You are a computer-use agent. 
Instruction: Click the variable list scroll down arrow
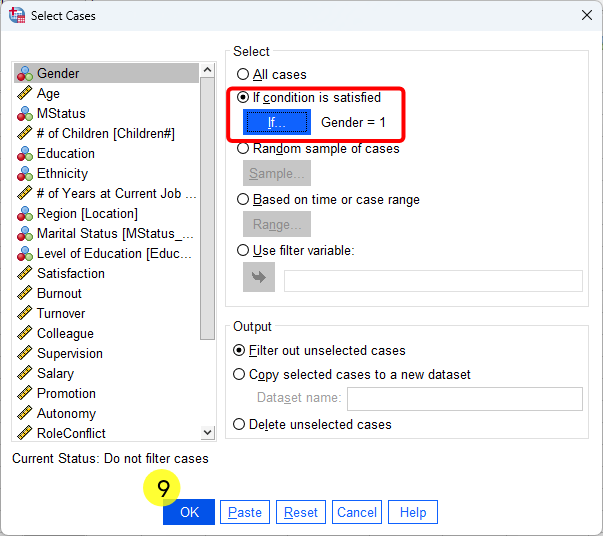tap(208, 432)
